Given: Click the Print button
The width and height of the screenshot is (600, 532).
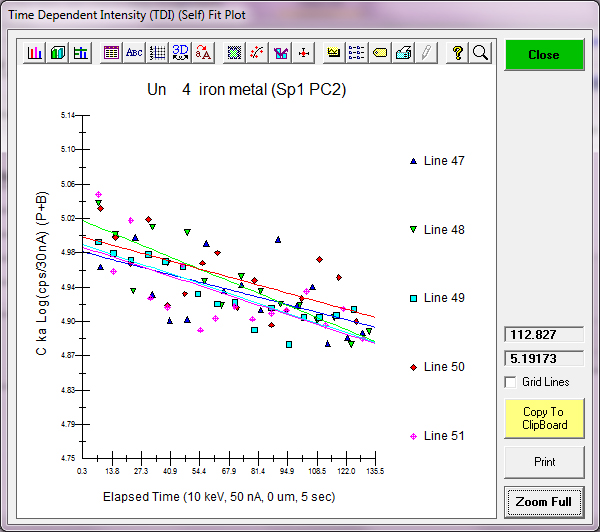Looking at the screenshot, I should (543, 462).
